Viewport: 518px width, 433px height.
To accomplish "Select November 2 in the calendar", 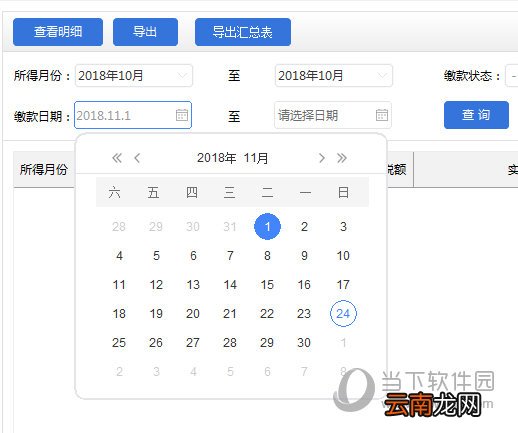I will pyautogui.click(x=304, y=227).
